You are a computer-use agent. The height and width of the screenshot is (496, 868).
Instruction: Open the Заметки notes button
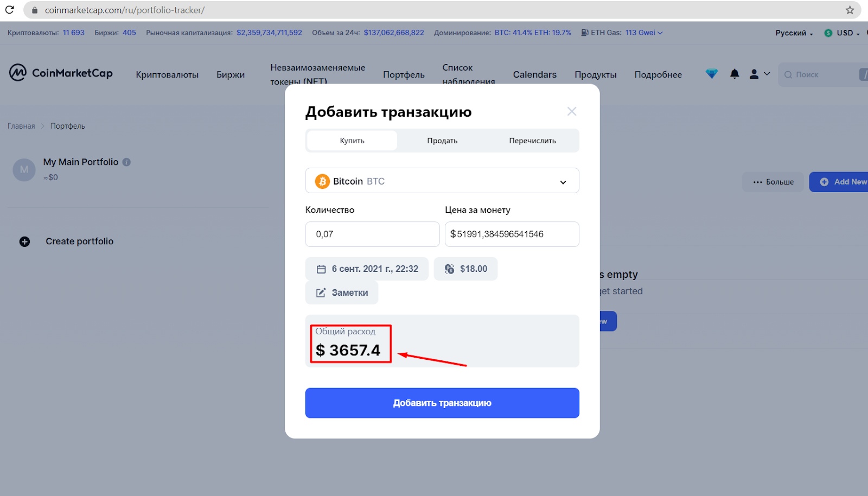(x=342, y=292)
